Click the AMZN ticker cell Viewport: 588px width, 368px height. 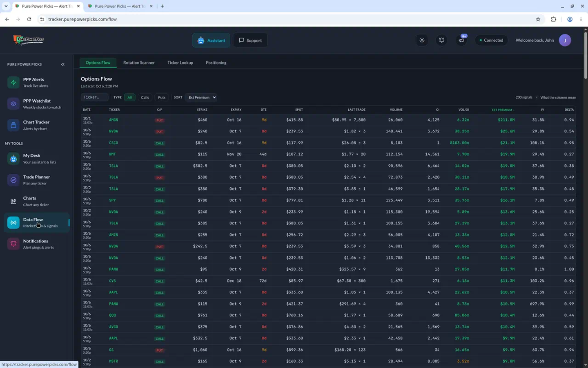(x=114, y=235)
